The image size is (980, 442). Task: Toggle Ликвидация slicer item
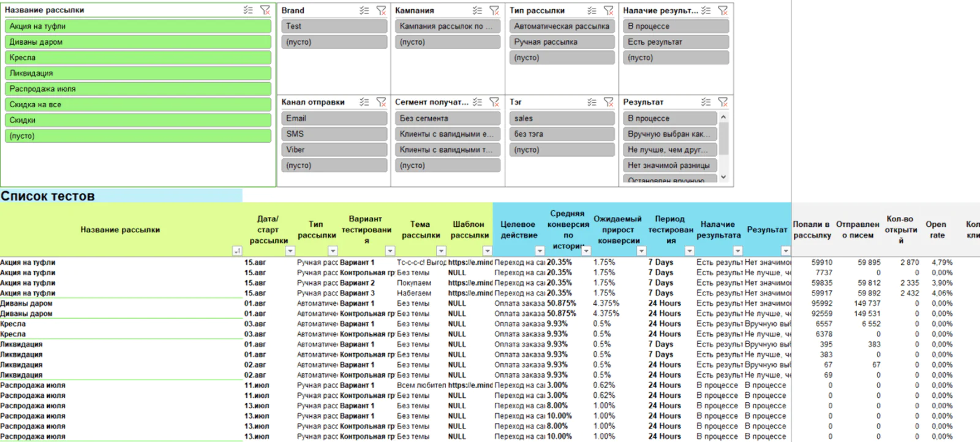(138, 73)
